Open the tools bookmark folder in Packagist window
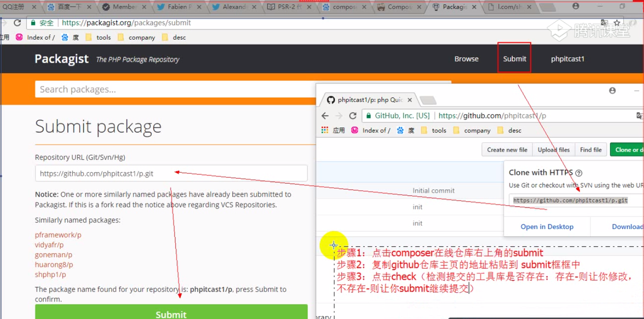This screenshot has height=319, width=644. click(x=98, y=37)
